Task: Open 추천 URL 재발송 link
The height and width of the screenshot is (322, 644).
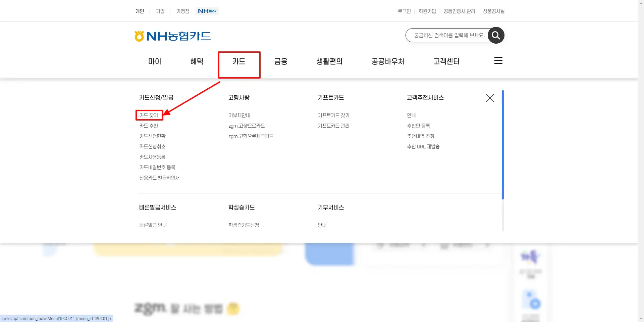Action: tap(423, 146)
